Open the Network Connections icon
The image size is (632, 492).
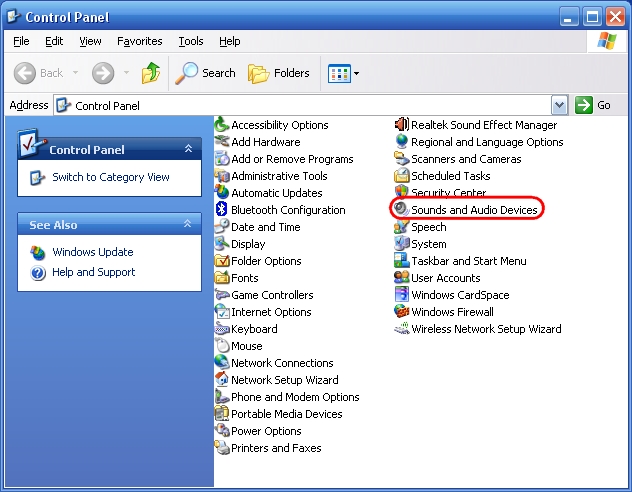pos(222,363)
